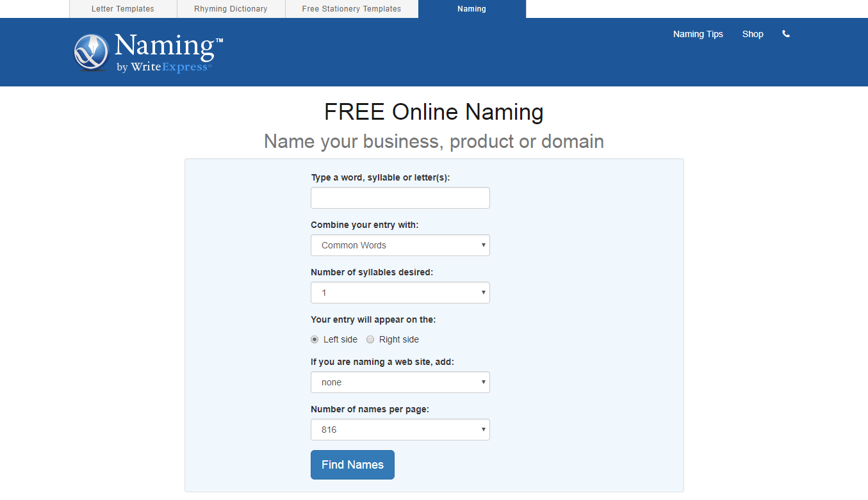Switch to the Rhyming Dictionary tab
The width and height of the screenshot is (868, 500).
tap(231, 8)
